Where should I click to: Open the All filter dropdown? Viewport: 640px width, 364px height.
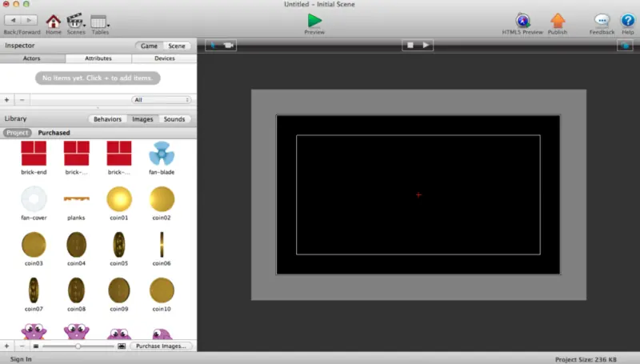click(162, 99)
